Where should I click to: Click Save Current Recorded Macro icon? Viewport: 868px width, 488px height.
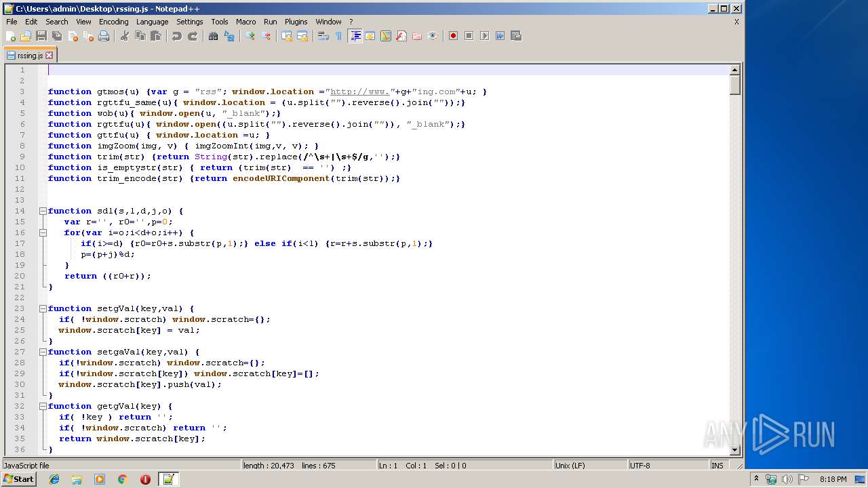[x=515, y=36]
